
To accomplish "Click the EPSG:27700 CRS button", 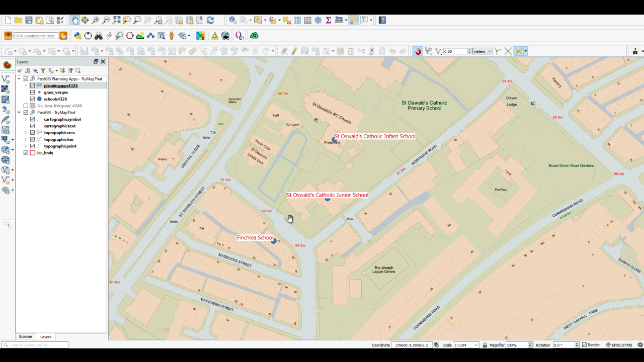I will (618, 345).
